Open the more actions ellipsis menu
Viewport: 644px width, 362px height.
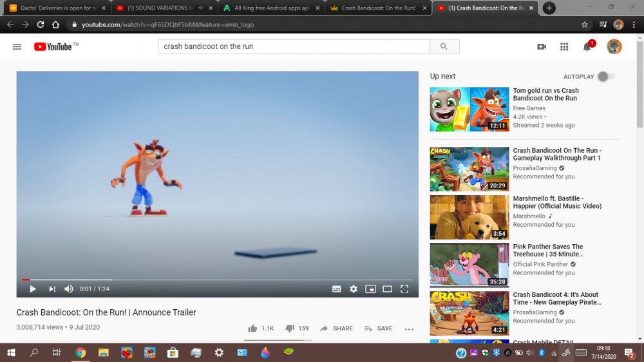(409, 329)
